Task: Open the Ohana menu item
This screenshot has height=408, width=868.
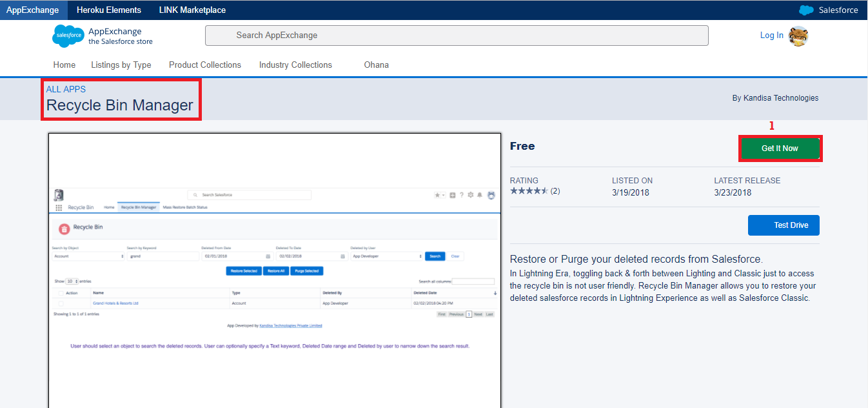Action: pos(377,65)
